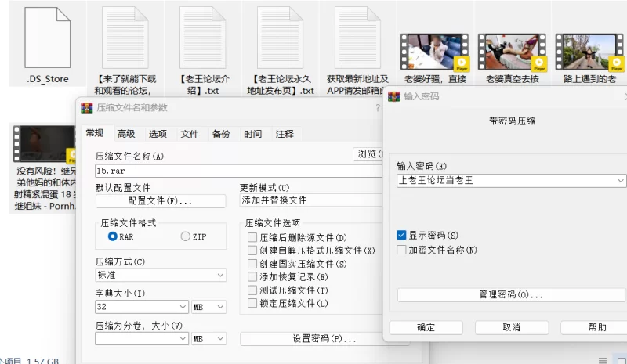Viewport: 627px width, 364px height.
Task: Click the 压缩文件名称 field containing 15.rar
Action: (x=239, y=171)
